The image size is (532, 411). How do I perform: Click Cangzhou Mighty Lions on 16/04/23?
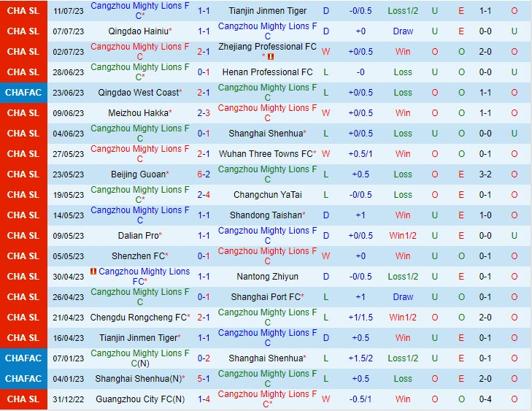coord(267,338)
